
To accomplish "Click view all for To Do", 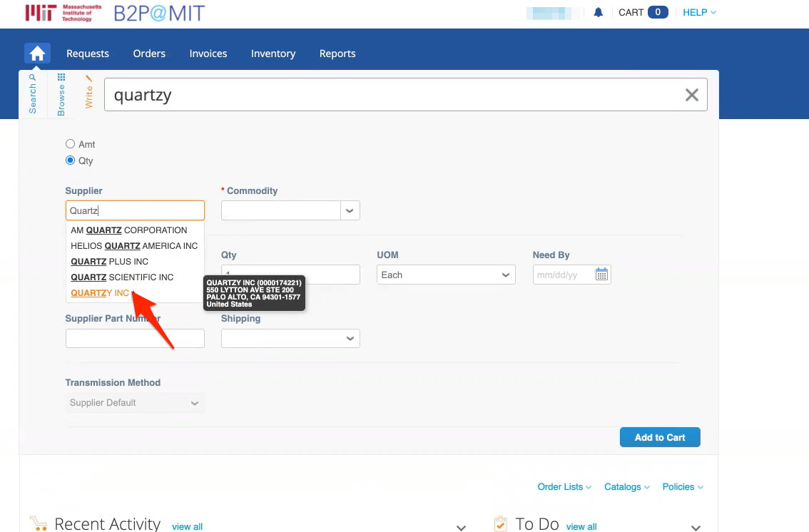I will click(581, 526).
